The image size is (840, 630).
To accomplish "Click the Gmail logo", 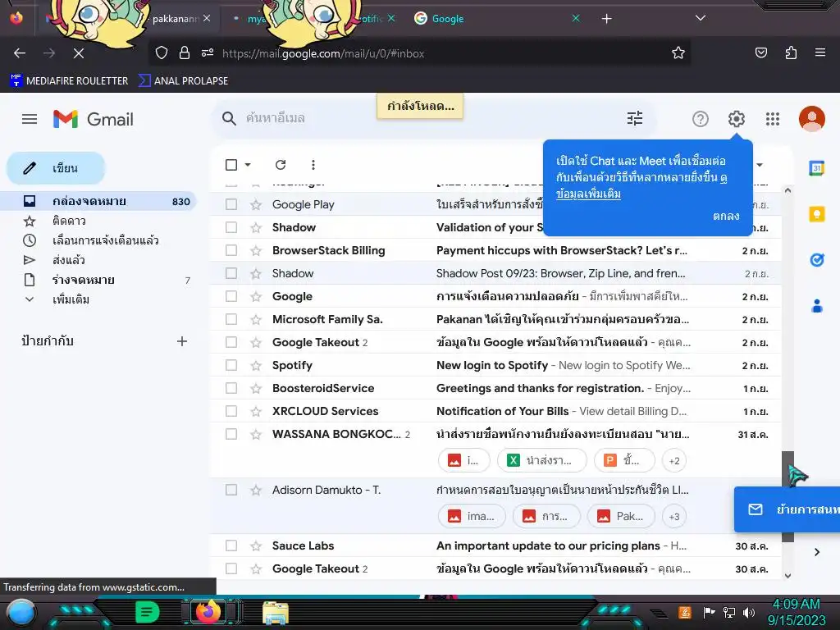I will 94,119.
